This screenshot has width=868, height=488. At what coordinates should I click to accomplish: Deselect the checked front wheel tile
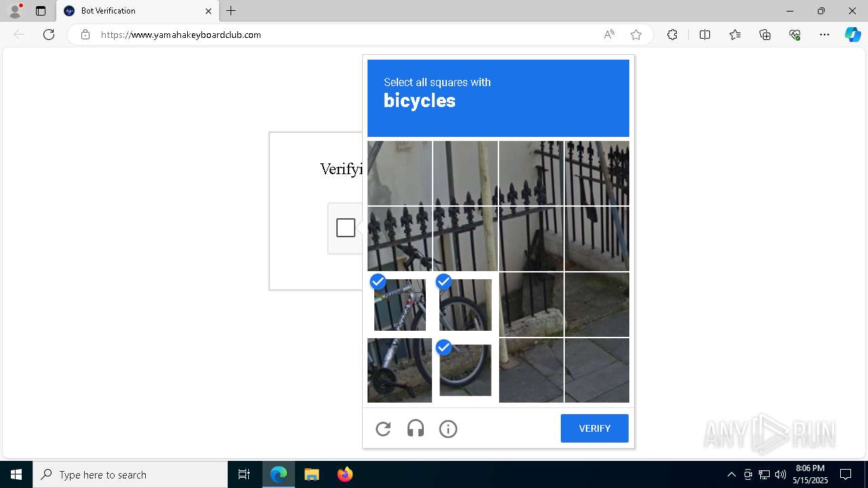465,304
